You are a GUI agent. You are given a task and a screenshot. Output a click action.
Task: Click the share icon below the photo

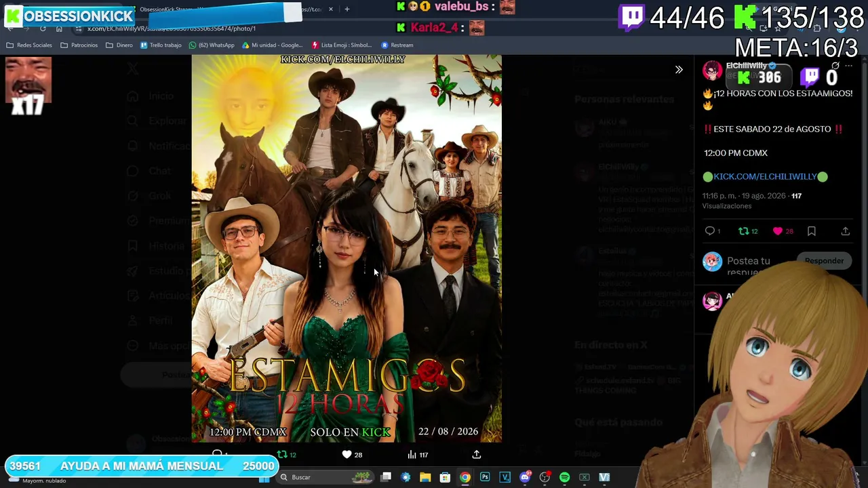pyautogui.click(x=477, y=455)
